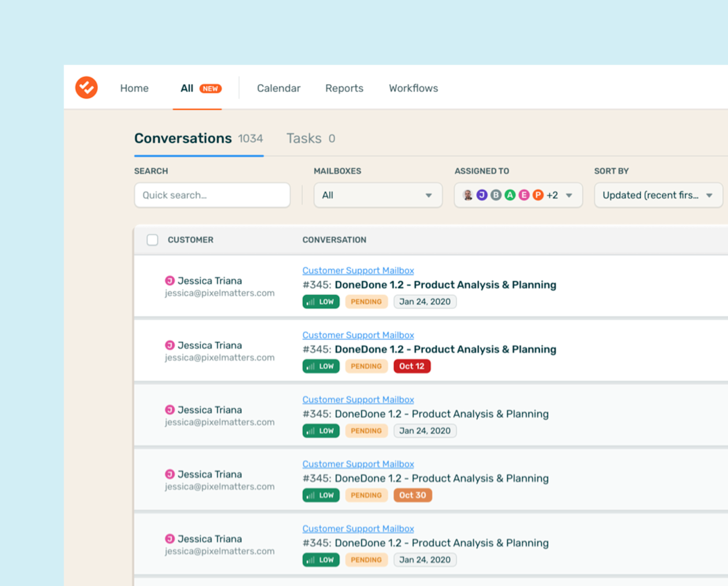
Task: Click jessica@pixelmatters.com in Oct 30 row
Action: click(219, 487)
